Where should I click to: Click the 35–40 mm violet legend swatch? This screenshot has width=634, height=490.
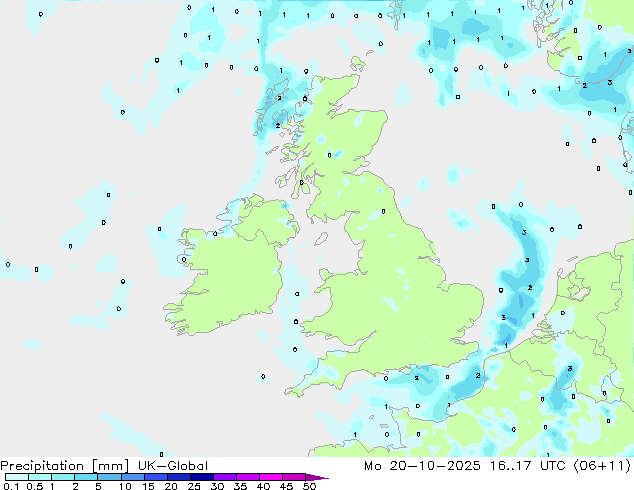(247, 477)
